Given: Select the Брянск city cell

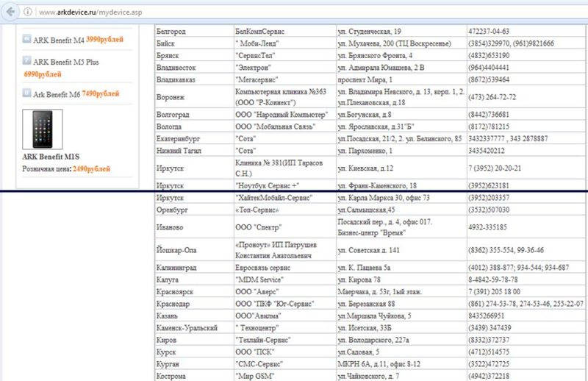Looking at the screenshot, I should [194, 55].
